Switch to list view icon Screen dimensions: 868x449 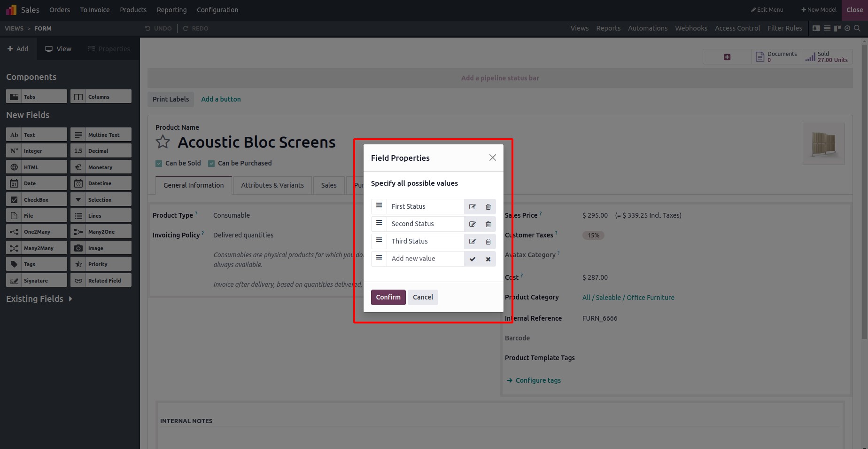point(827,28)
